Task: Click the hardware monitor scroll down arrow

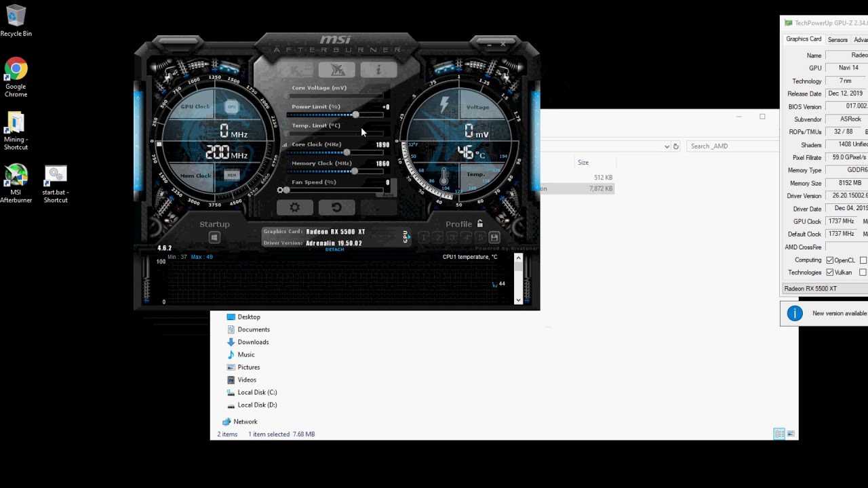Action: pyautogui.click(x=519, y=300)
